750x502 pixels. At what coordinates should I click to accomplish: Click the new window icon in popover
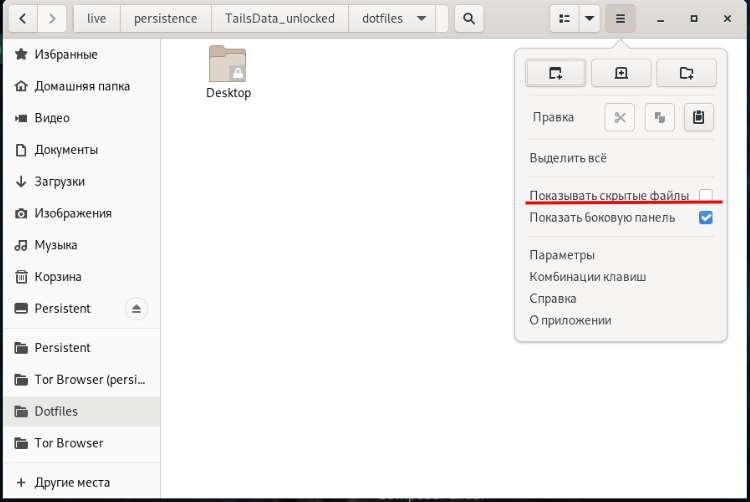[x=555, y=72]
